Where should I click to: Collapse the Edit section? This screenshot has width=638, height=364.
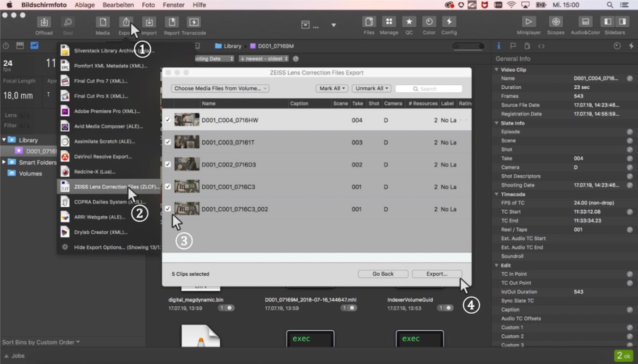click(x=496, y=265)
